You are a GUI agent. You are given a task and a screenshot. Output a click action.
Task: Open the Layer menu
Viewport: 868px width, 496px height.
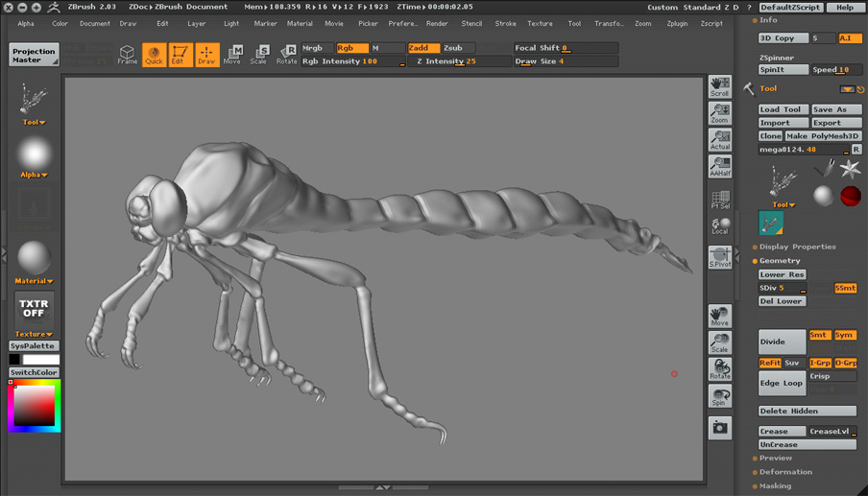click(197, 24)
